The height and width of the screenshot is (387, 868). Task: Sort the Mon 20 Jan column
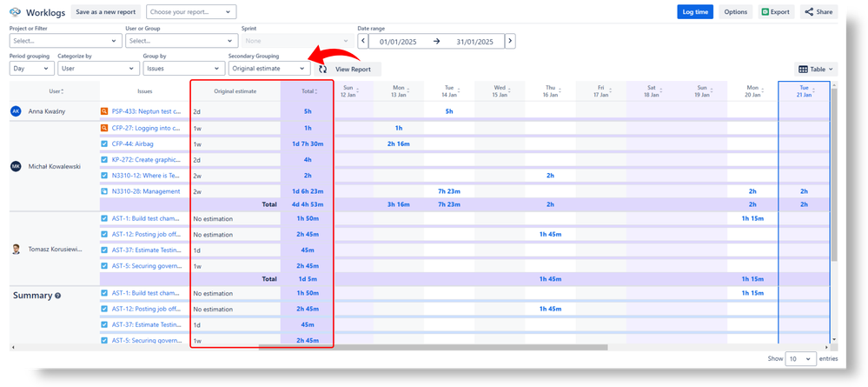point(764,91)
